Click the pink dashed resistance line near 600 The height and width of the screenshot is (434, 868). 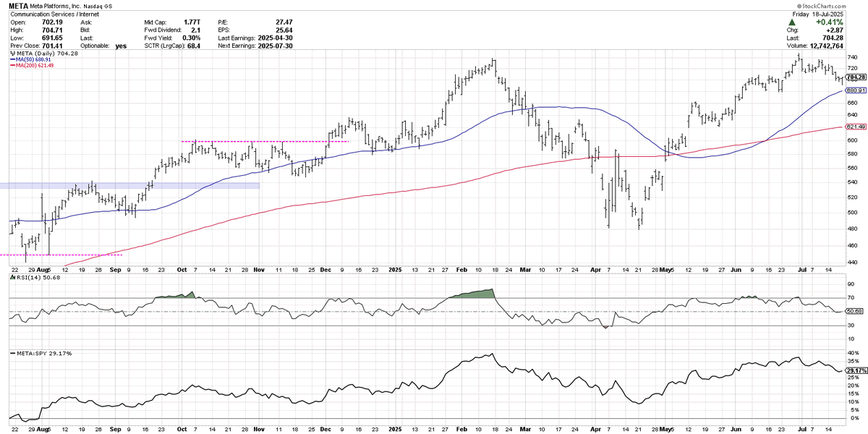point(265,141)
